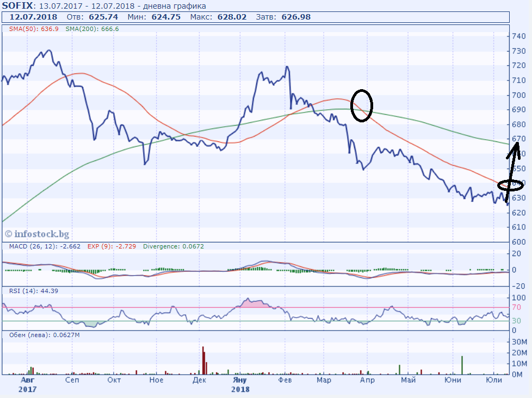The width and height of the screenshot is (532, 398).
Task: Click the Май month label on the time axis
Action: click(408, 380)
